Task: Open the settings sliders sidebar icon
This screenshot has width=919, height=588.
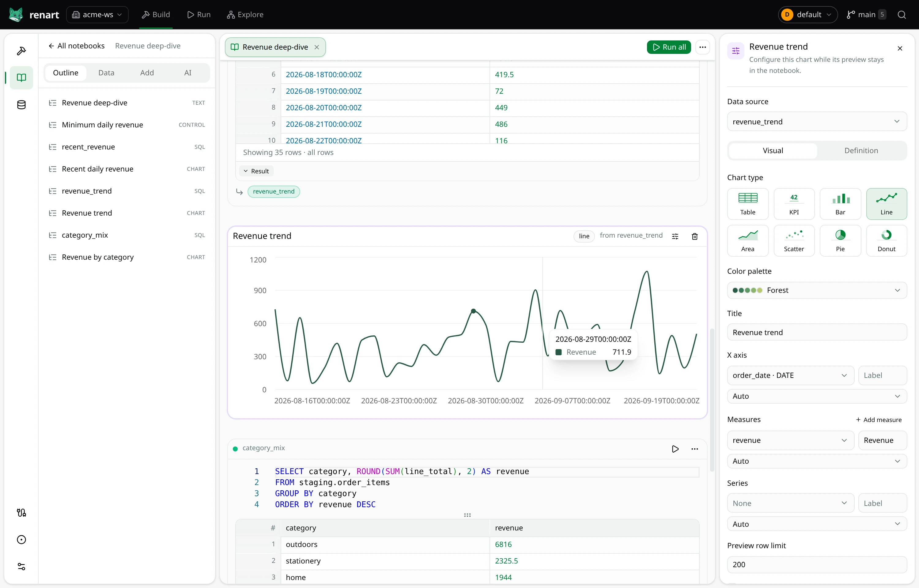Action: 21,567
